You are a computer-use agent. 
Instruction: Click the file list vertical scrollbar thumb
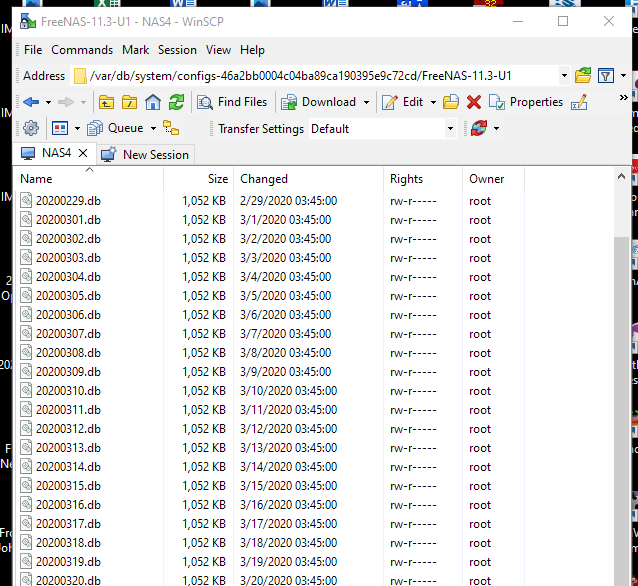[621, 411]
